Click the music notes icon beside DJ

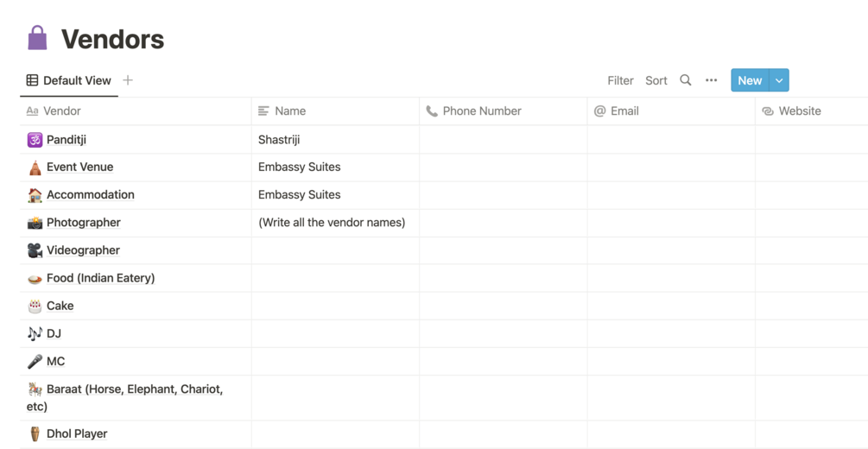coord(35,333)
